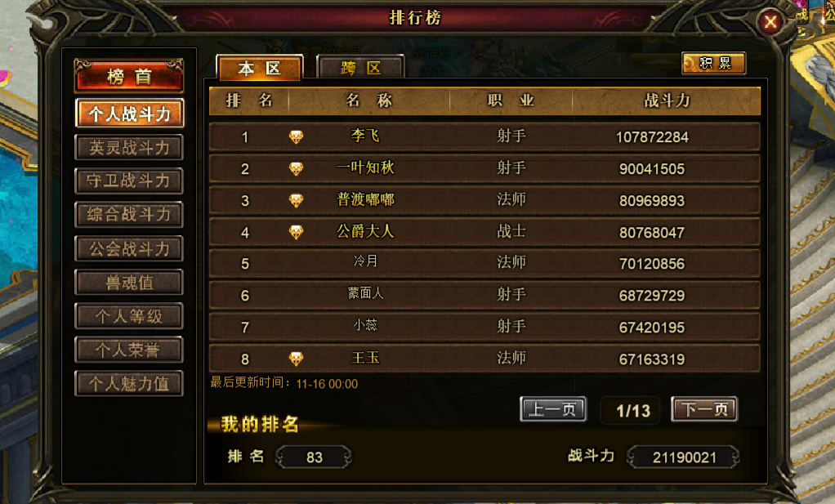The width and height of the screenshot is (835, 504).
Task: Go back with the 上一页 button
Action: point(553,408)
